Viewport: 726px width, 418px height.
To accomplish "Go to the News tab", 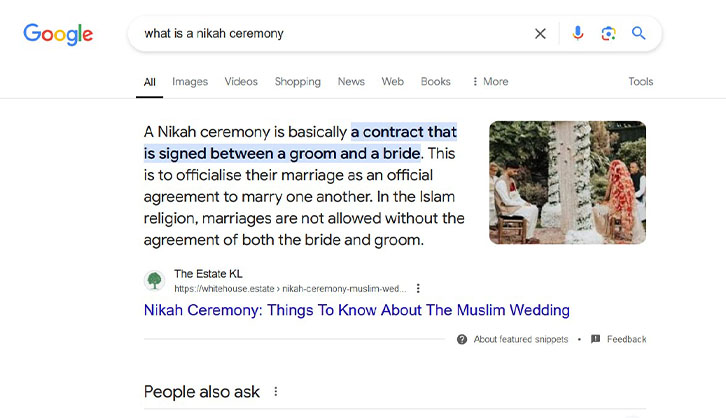I will coord(351,82).
